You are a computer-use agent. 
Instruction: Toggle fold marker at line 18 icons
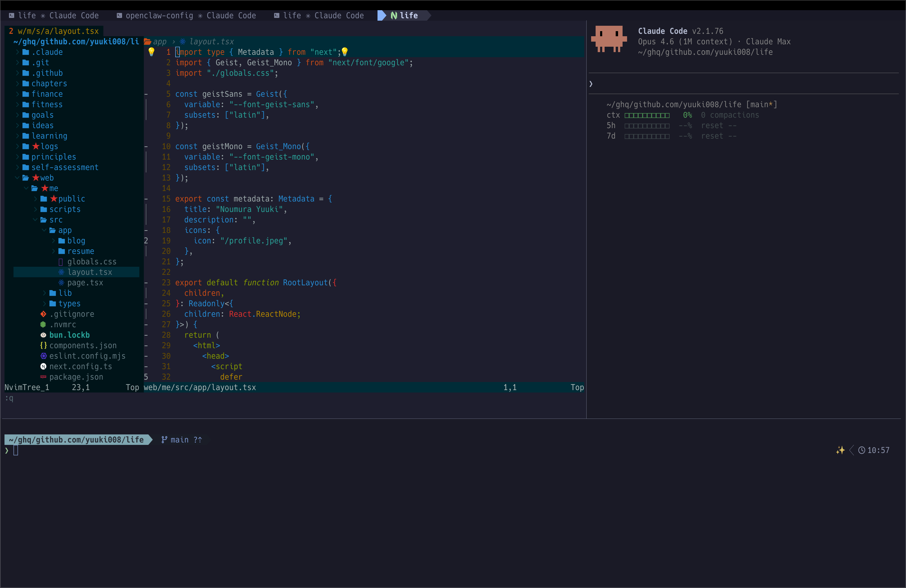(x=146, y=230)
